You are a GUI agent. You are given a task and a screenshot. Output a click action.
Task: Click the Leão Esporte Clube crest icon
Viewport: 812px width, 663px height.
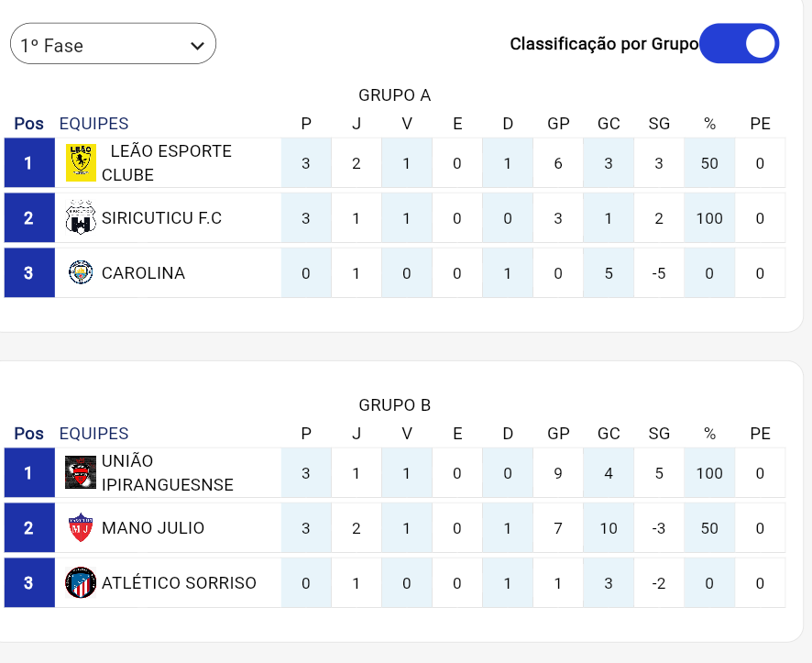tap(81, 162)
